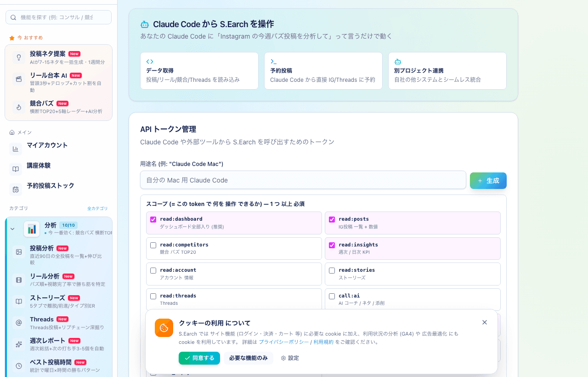
Task: Click the 分析 category chart icon
Action: [32, 228]
